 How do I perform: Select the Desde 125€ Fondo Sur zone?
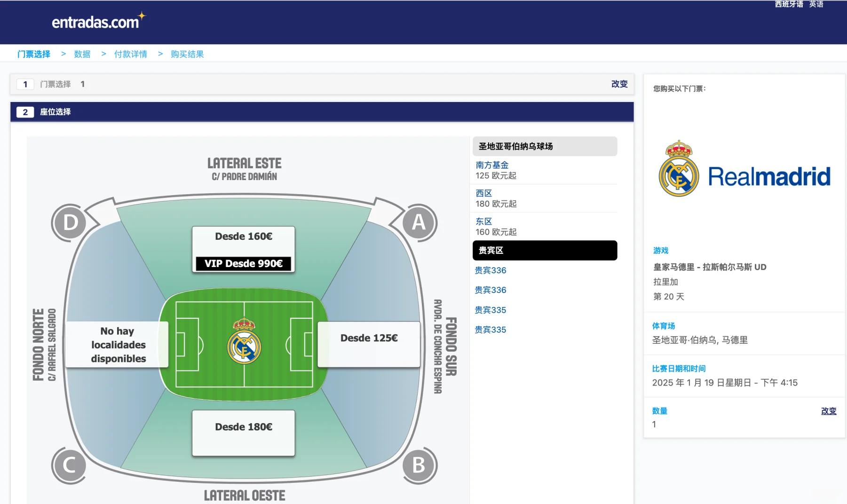[369, 344]
